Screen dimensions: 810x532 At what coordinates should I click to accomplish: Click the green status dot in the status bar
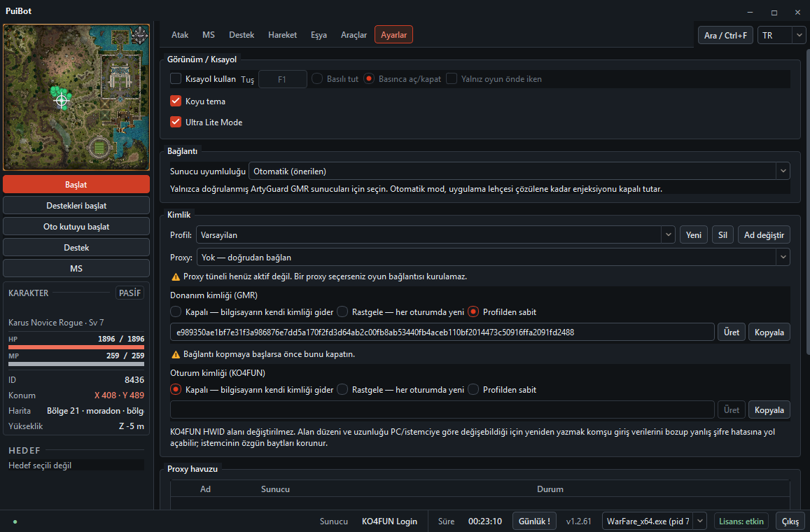(15, 521)
